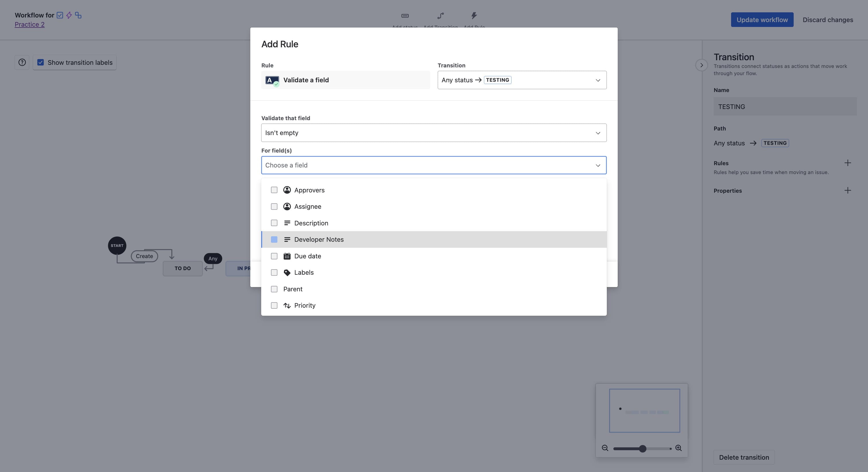The width and height of the screenshot is (868, 472).
Task: Click the Due date calendar icon
Action: point(287,256)
